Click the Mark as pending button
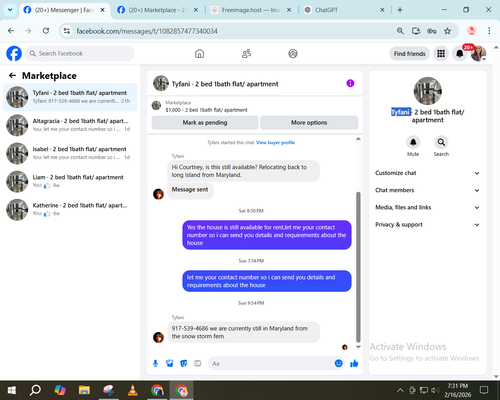 pyautogui.click(x=205, y=123)
